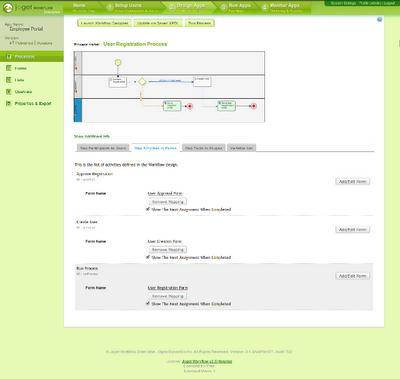This screenshot has width=400, height=379.
Task: Click the Monitor Apps nav icon
Action: tap(265, 7)
